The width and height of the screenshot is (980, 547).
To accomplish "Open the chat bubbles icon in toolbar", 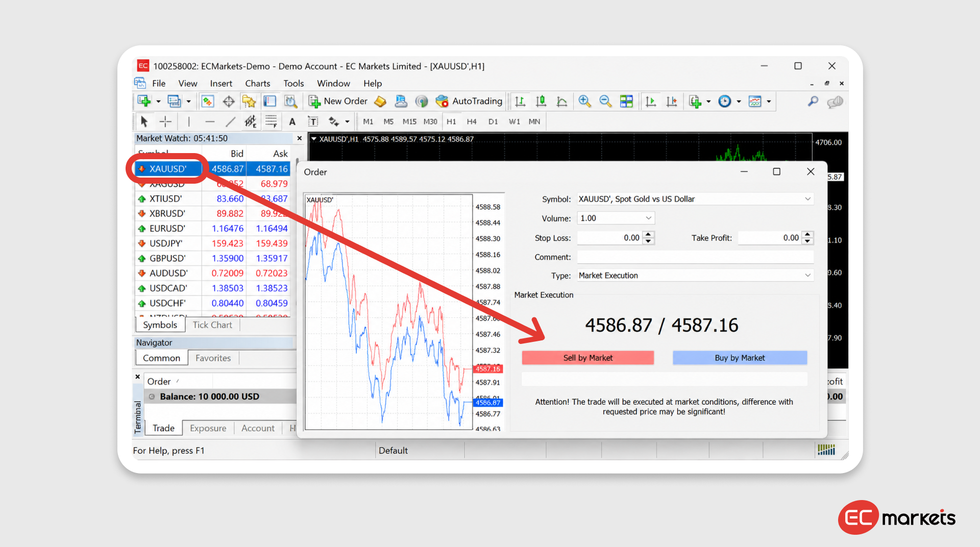I will click(x=835, y=102).
